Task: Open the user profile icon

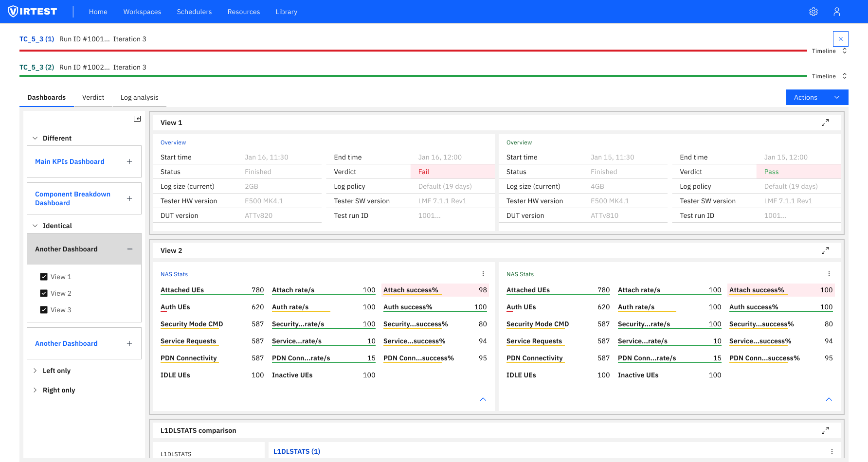Action: (x=837, y=11)
